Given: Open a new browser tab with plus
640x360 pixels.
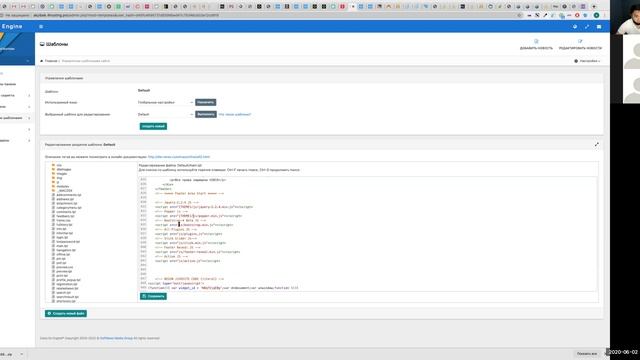Looking at the screenshot, I should click(x=594, y=6).
